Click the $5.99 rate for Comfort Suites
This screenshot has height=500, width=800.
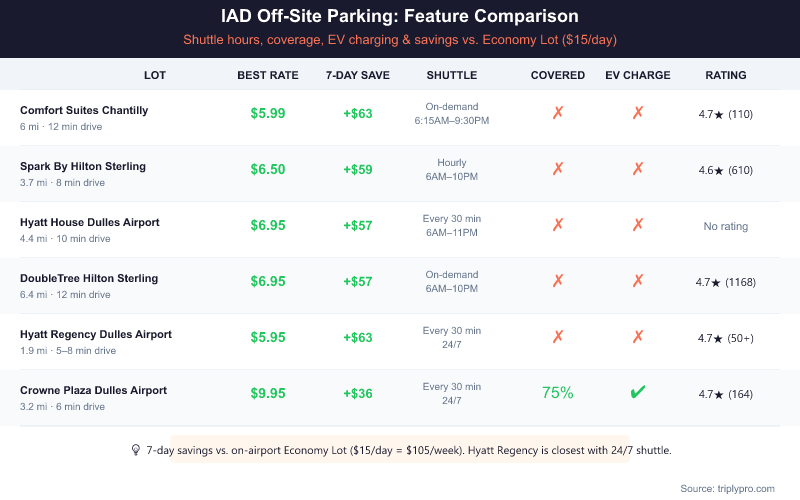268,113
